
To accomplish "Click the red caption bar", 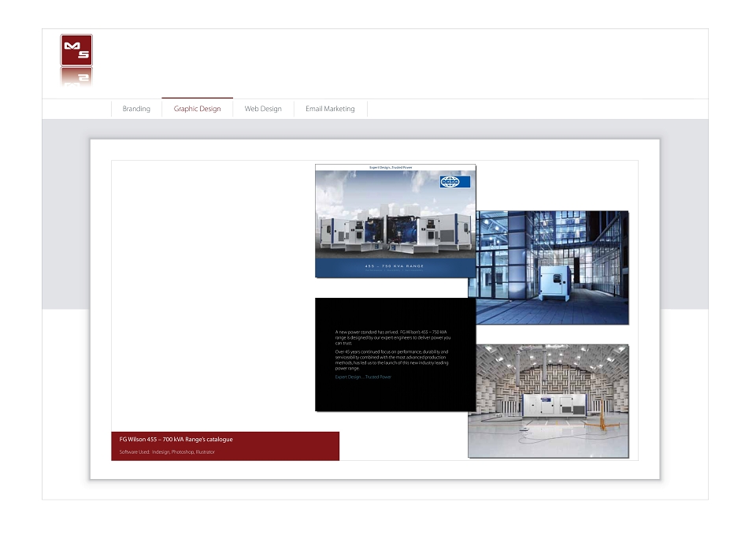I will tap(225, 446).
